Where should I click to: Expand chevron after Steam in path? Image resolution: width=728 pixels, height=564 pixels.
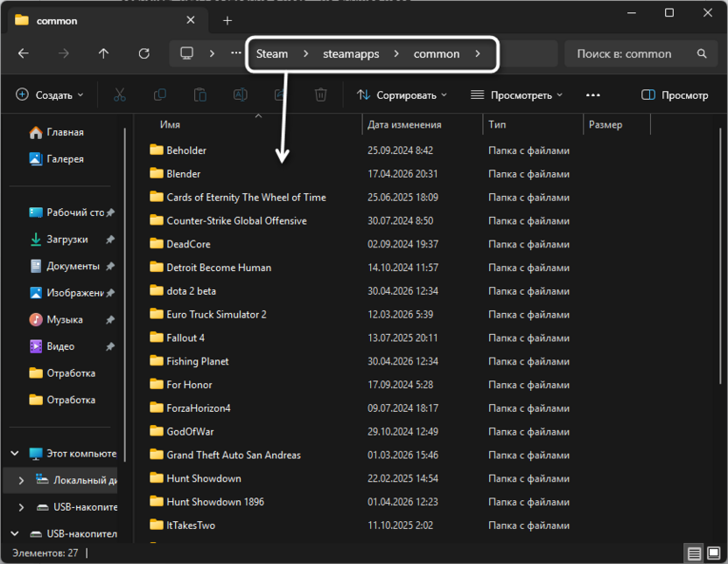305,54
